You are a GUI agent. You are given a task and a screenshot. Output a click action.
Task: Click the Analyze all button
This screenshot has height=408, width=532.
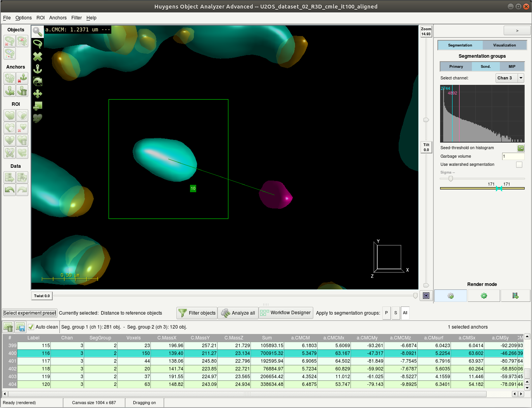238,313
